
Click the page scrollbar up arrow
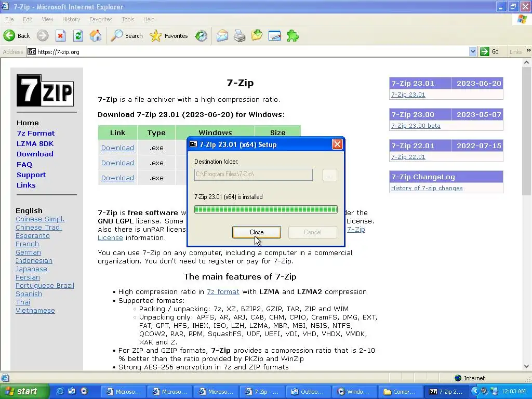(x=527, y=62)
